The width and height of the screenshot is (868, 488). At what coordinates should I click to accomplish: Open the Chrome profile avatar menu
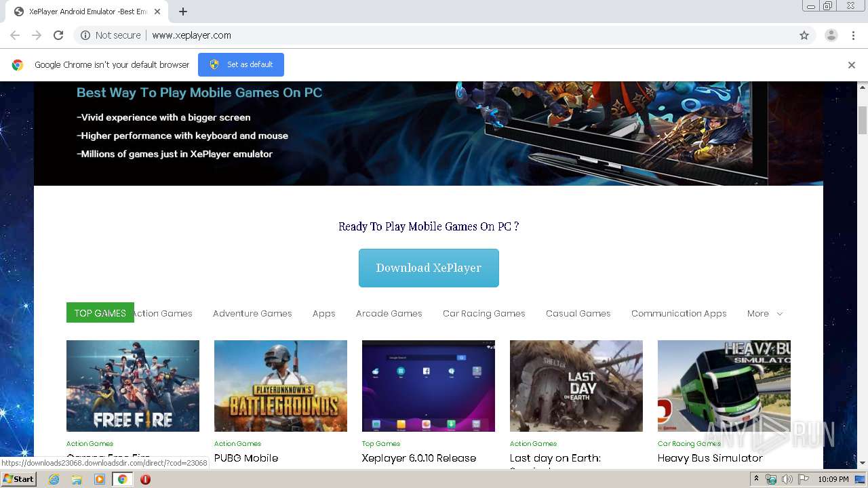pos(831,35)
